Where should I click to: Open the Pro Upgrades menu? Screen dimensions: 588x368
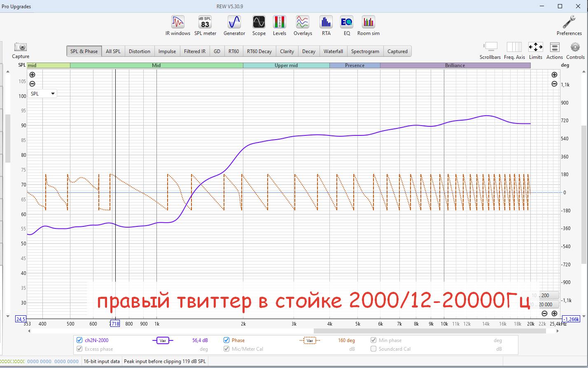point(16,7)
